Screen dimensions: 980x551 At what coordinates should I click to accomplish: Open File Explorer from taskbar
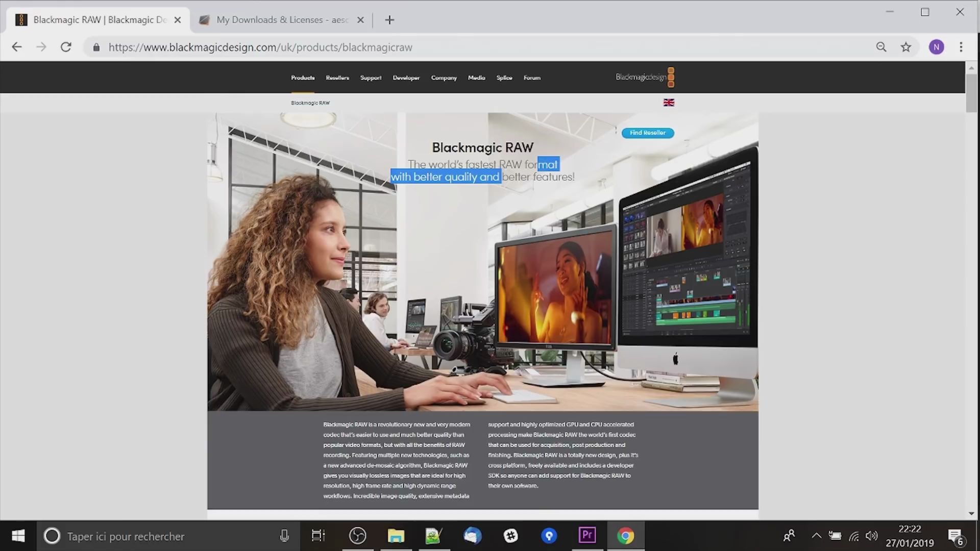pos(396,536)
